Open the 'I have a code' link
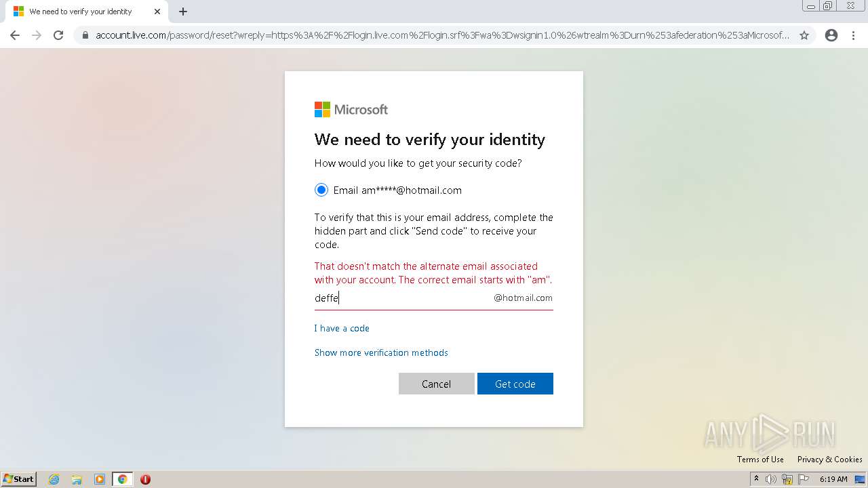Screen dimensions: 868x488 342,328
